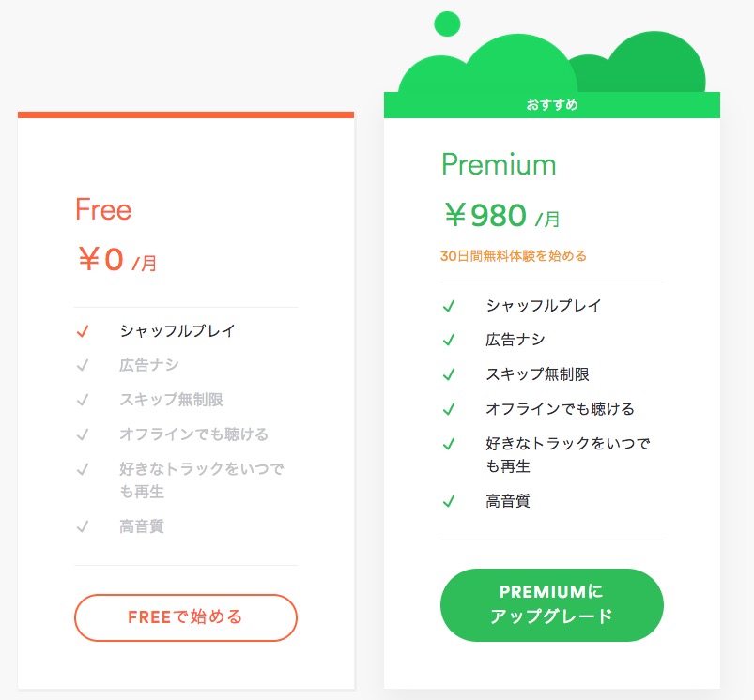
Task: Click the orange checkmark beside Free シャッフルプレイ
Action: click(83, 331)
